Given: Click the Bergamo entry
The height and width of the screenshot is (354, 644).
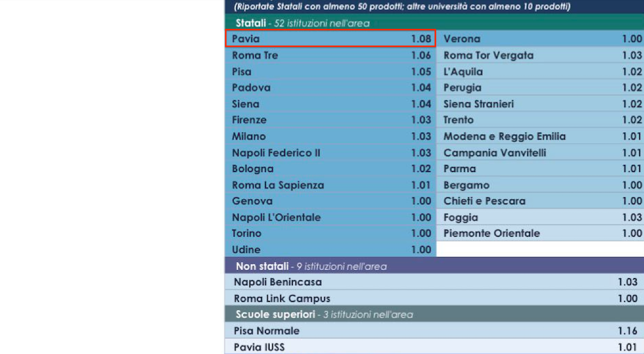Looking at the screenshot, I should (x=540, y=185).
